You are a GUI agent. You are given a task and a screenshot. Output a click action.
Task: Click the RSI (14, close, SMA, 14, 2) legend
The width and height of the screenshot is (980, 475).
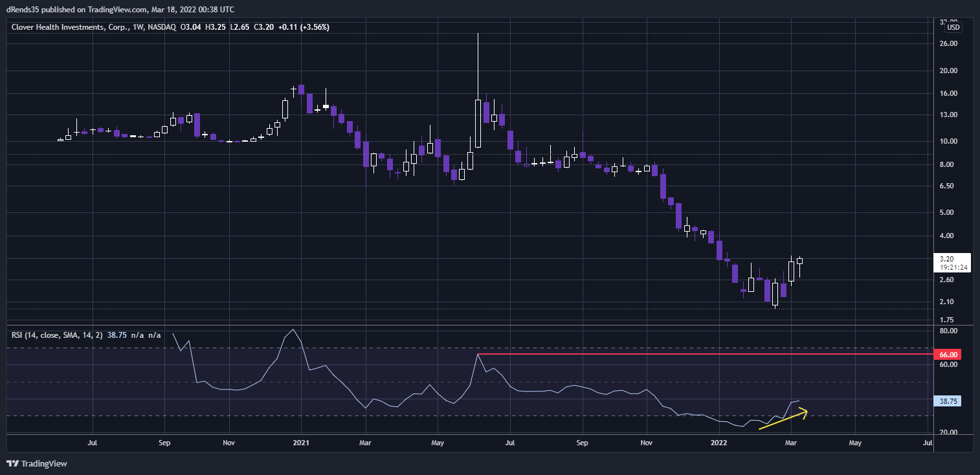click(x=57, y=335)
